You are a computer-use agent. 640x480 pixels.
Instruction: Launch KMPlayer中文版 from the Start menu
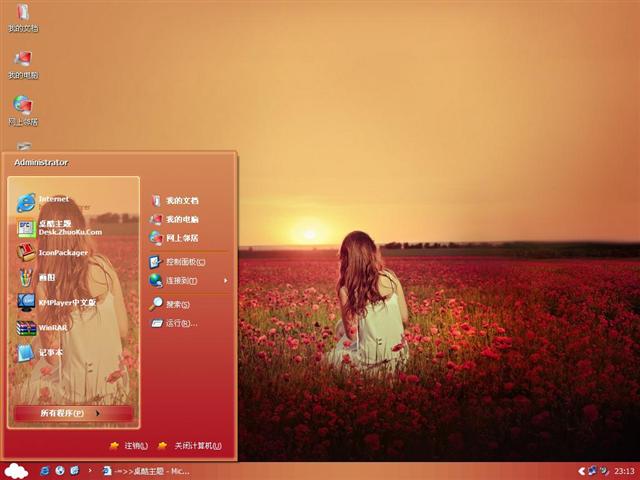point(57,302)
